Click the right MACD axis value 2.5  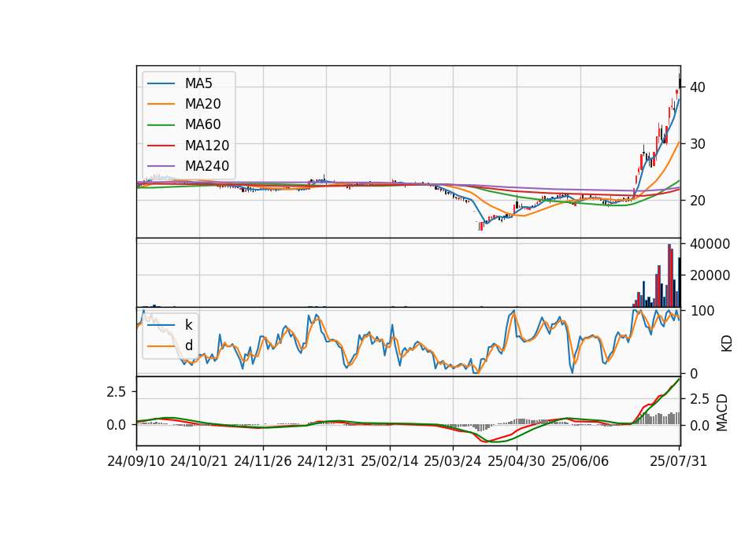699,399
